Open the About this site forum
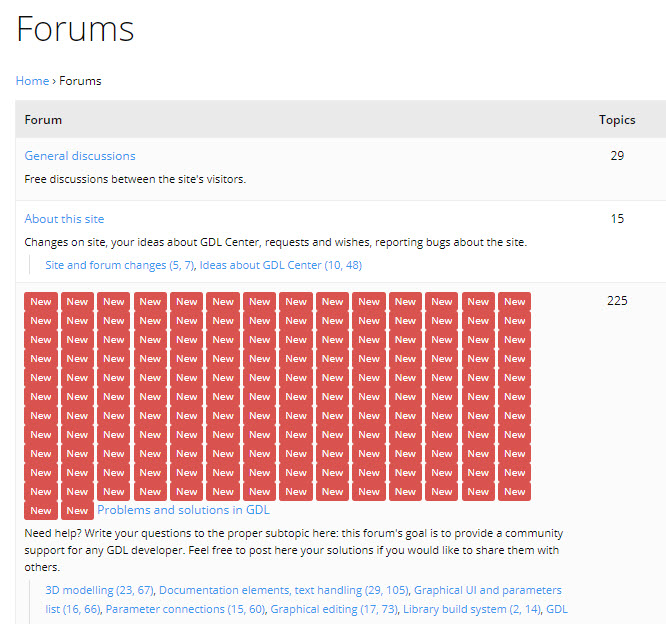The width and height of the screenshot is (666, 624). click(64, 219)
